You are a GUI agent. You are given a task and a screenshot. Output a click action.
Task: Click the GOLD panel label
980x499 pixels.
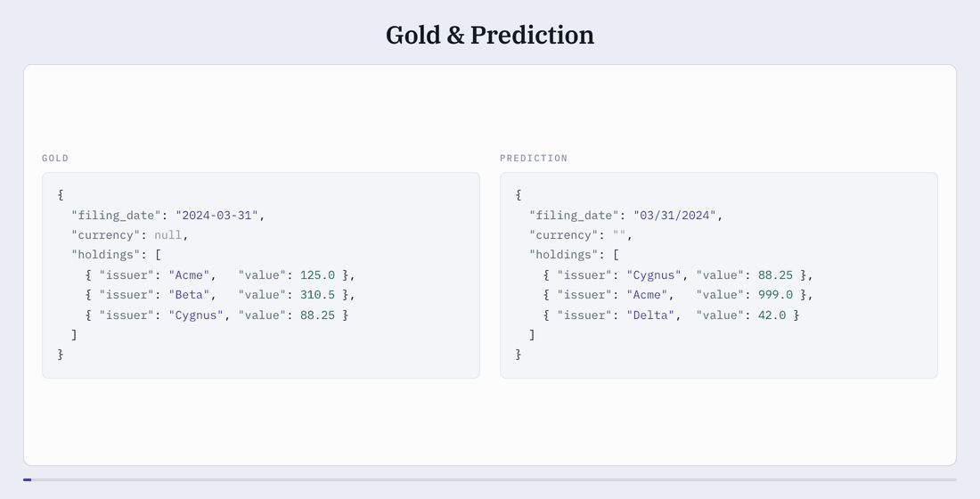pos(55,159)
